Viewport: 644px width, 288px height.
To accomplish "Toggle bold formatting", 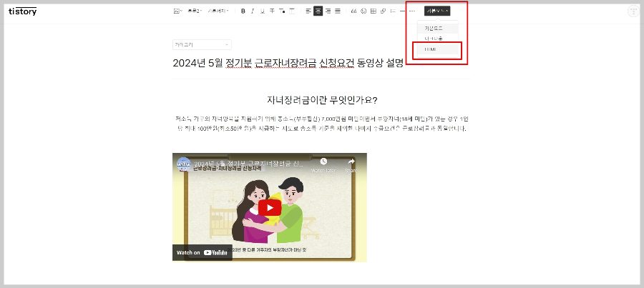I will [243, 11].
